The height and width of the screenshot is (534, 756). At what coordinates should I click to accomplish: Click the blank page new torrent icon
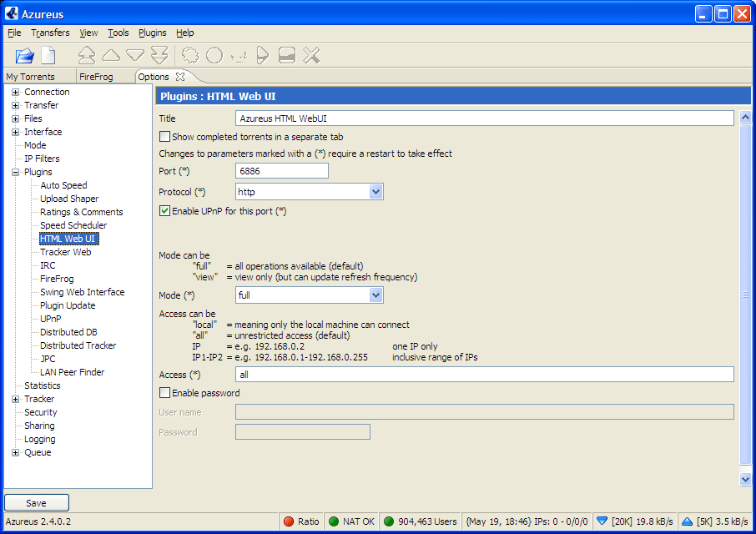pyautogui.click(x=48, y=55)
